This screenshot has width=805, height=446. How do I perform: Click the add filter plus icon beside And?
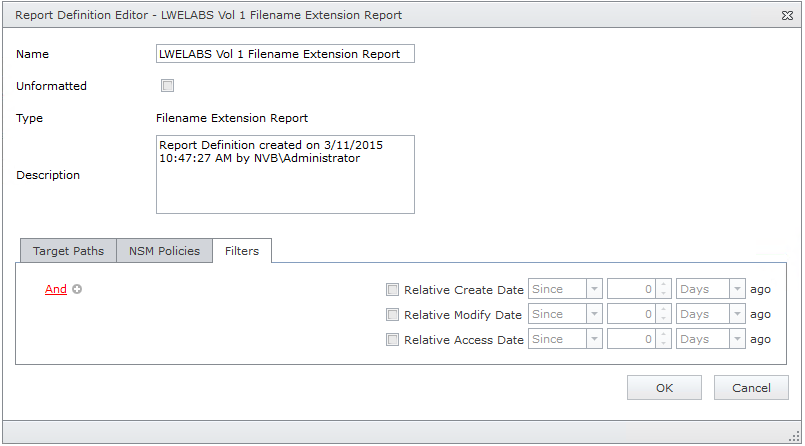pyautogui.click(x=77, y=290)
